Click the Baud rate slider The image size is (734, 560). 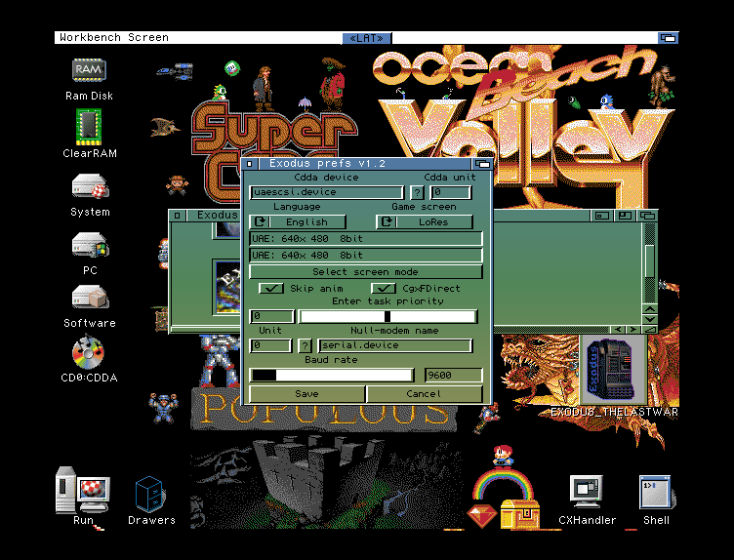pos(332,376)
